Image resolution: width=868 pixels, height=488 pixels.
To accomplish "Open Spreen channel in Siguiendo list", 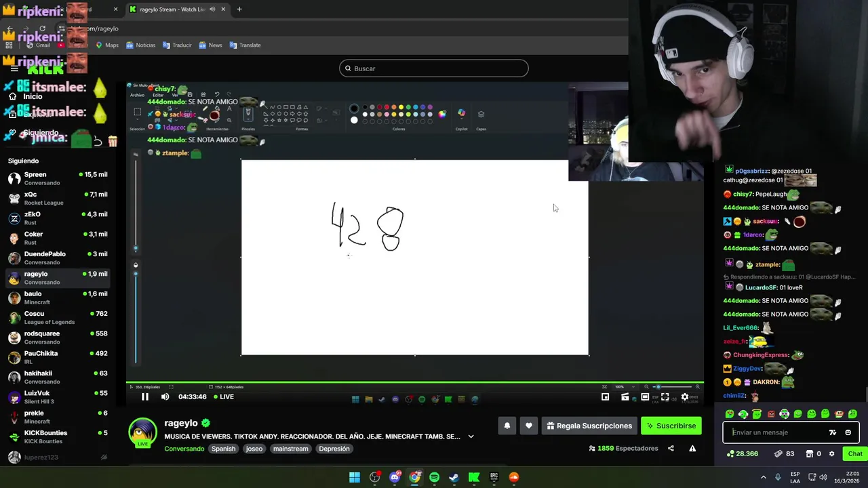I will pyautogui.click(x=58, y=178).
